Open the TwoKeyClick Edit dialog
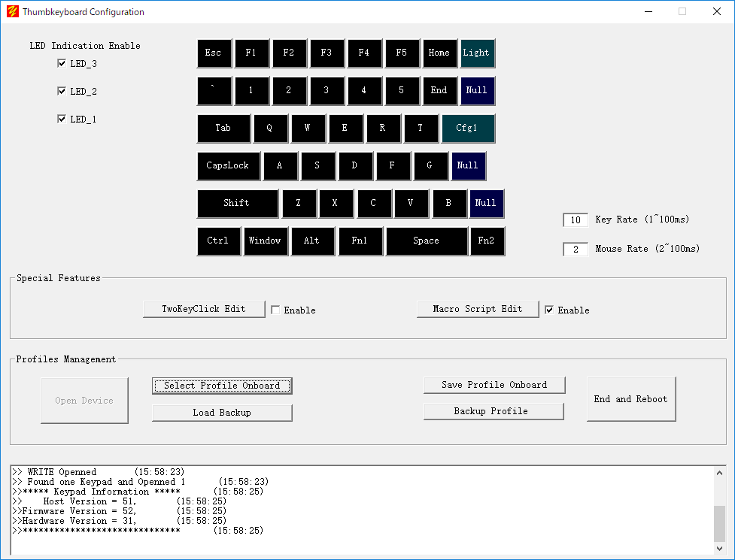The image size is (735, 560). click(204, 309)
